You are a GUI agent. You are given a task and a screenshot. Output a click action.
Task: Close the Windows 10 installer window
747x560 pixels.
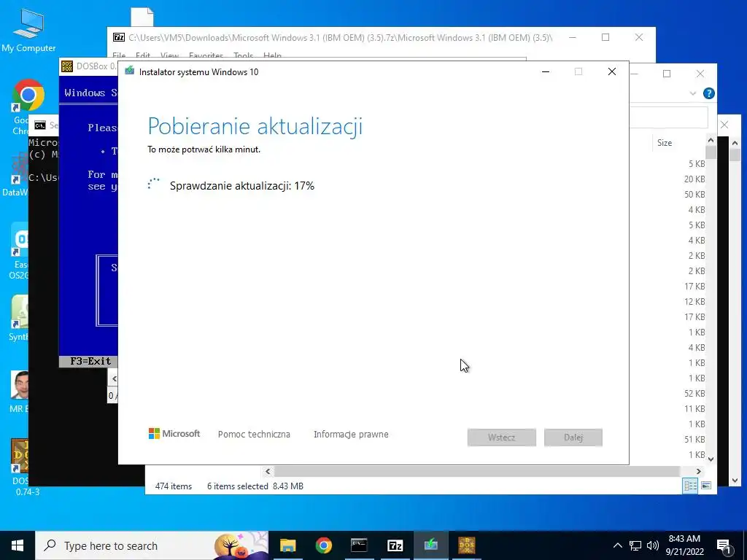612,71
